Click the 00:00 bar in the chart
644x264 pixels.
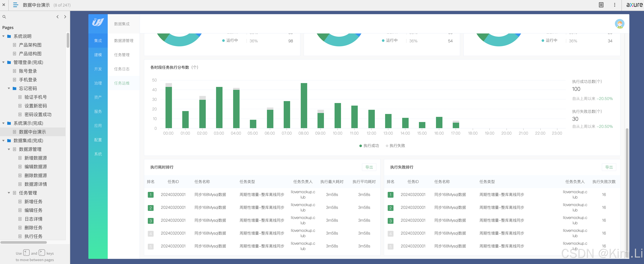click(169, 105)
